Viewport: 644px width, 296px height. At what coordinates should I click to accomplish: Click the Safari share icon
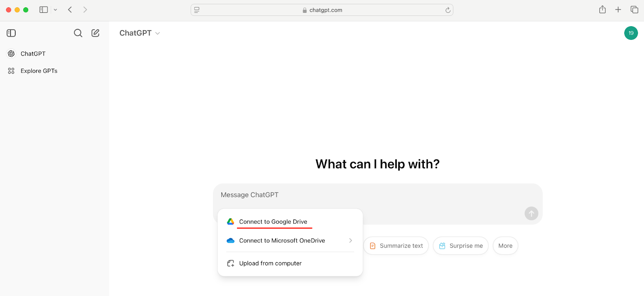(602, 10)
